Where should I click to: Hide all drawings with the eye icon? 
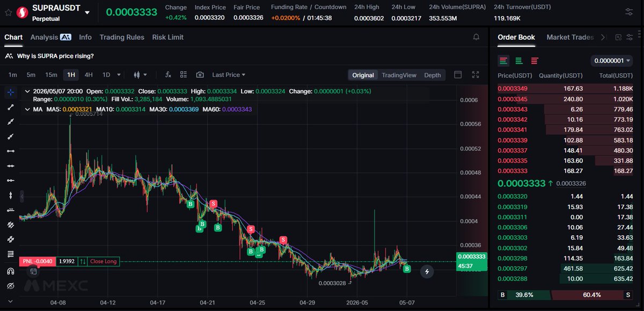10,286
